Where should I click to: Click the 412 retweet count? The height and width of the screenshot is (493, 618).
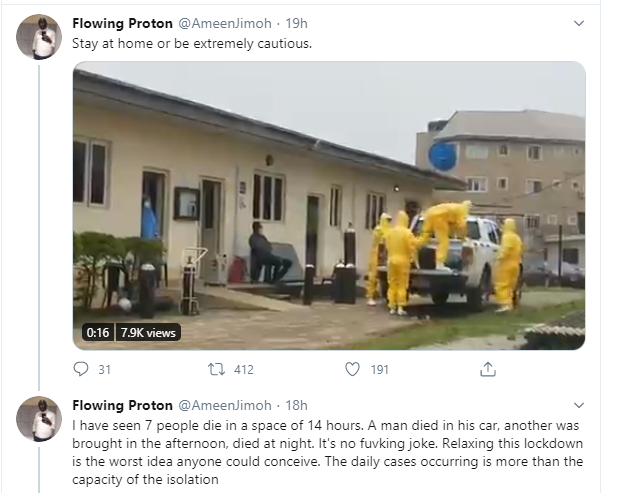coord(243,369)
